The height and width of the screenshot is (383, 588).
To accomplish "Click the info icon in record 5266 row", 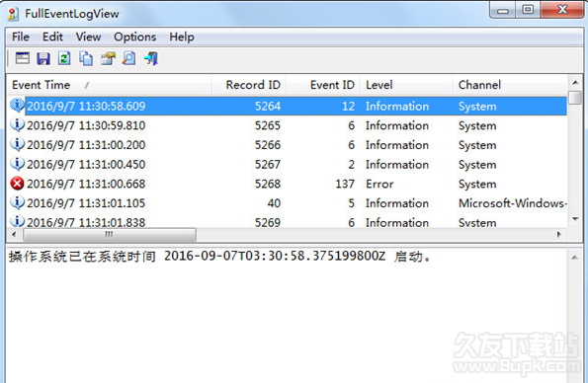I will [17, 145].
